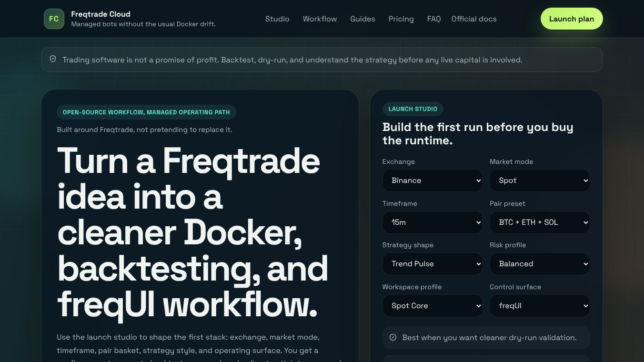Open the Pair preset dropdown BTC + ETH + SOL
This screenshot has height=362, width=644.
pos(540,222)
